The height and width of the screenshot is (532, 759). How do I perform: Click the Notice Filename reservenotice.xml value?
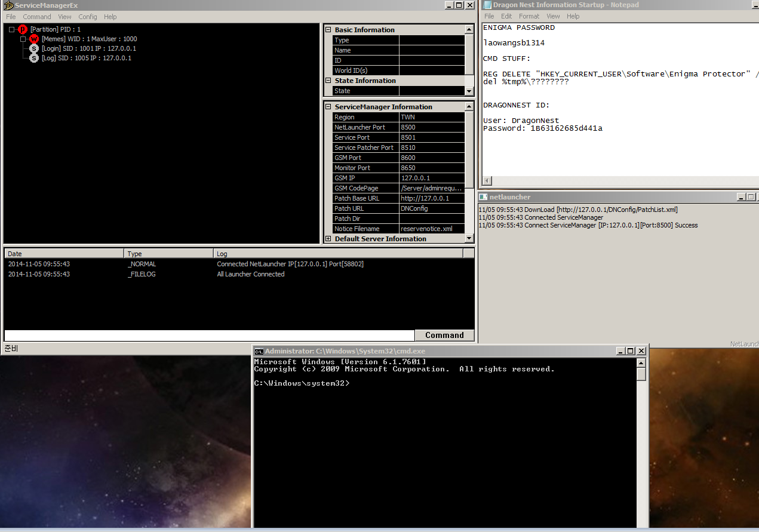432,229
